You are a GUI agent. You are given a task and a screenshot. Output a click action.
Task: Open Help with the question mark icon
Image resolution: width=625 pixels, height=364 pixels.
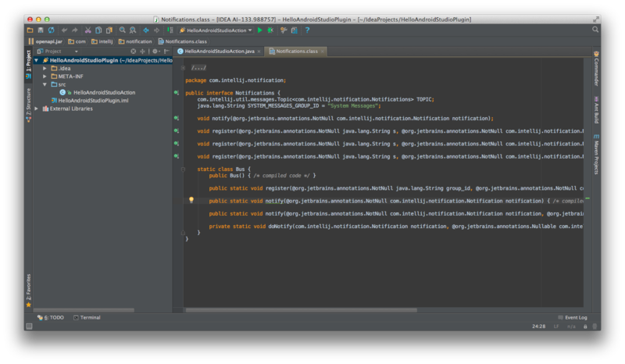point(307,30)
